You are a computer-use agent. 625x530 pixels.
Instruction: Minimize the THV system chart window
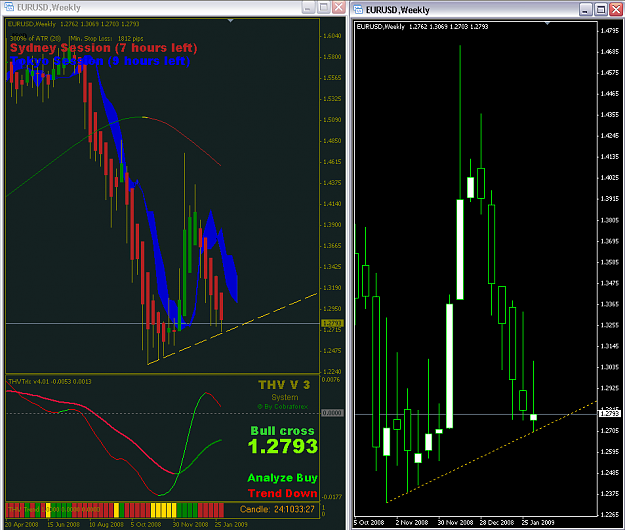coord(309,7)
